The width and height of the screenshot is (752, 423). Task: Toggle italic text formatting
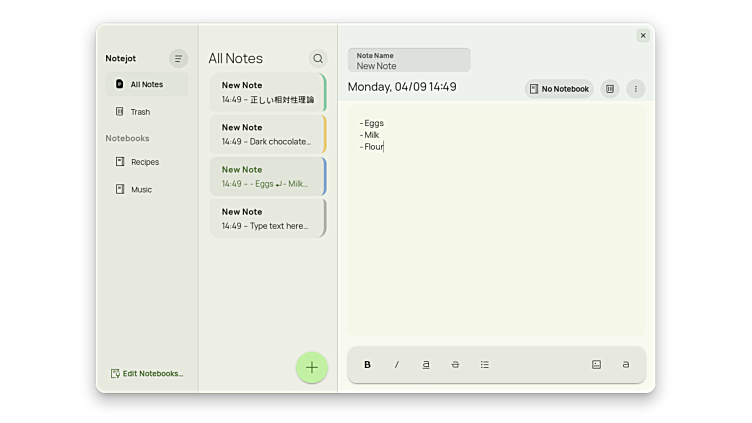(396, 365)
